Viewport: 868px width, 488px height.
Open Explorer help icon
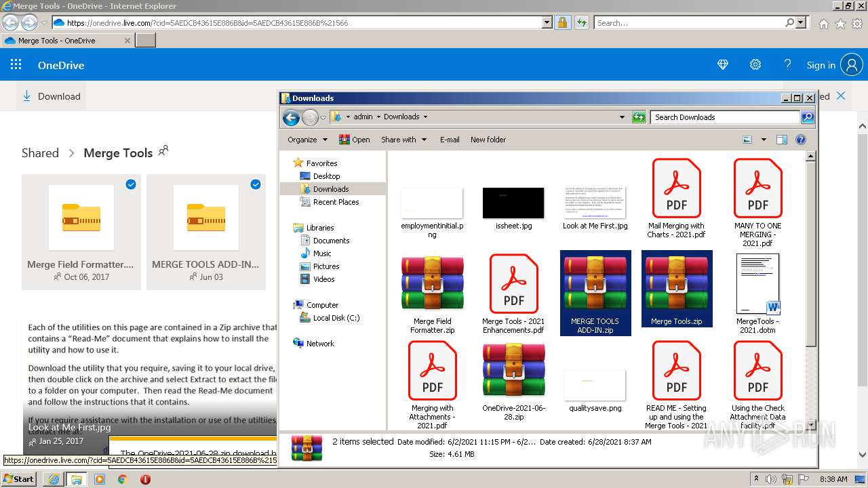point(801,140)
